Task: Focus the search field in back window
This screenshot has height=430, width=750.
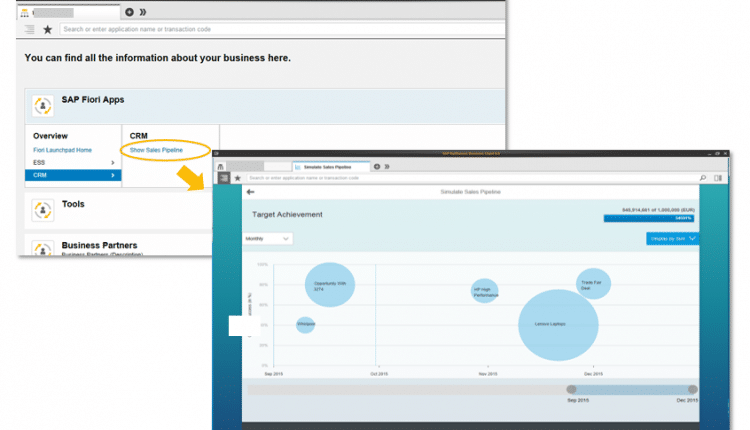Action: (282, 29)
